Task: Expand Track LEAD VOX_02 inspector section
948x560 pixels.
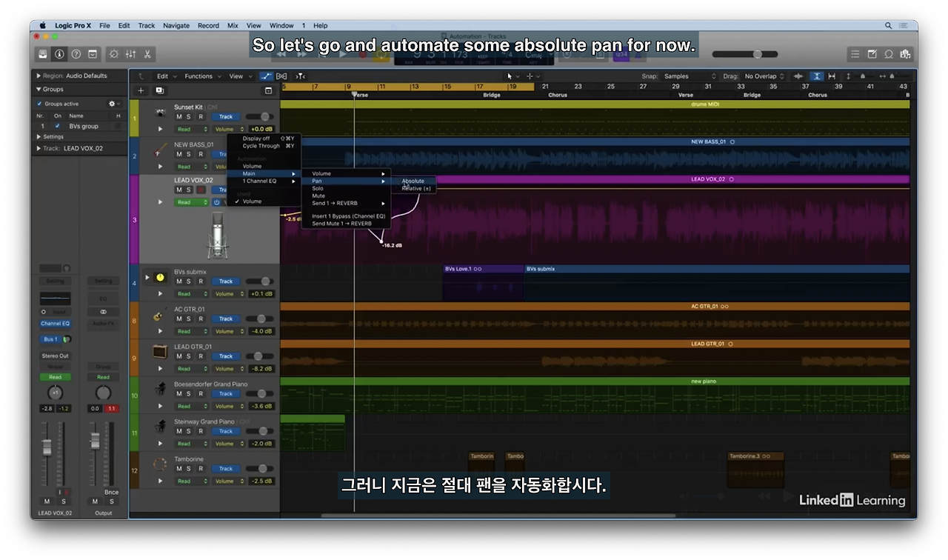Action: tap(39, 148)
